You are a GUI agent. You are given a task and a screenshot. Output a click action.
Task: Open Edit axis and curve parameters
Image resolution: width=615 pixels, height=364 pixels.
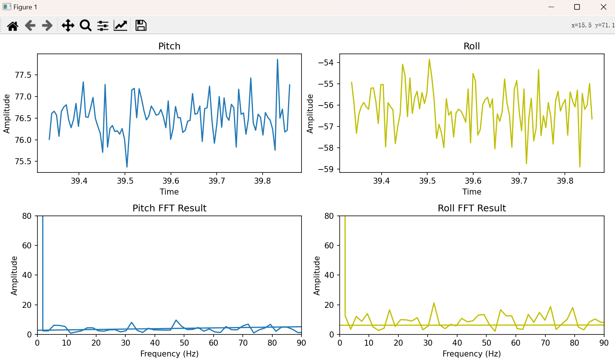[120, 25]
